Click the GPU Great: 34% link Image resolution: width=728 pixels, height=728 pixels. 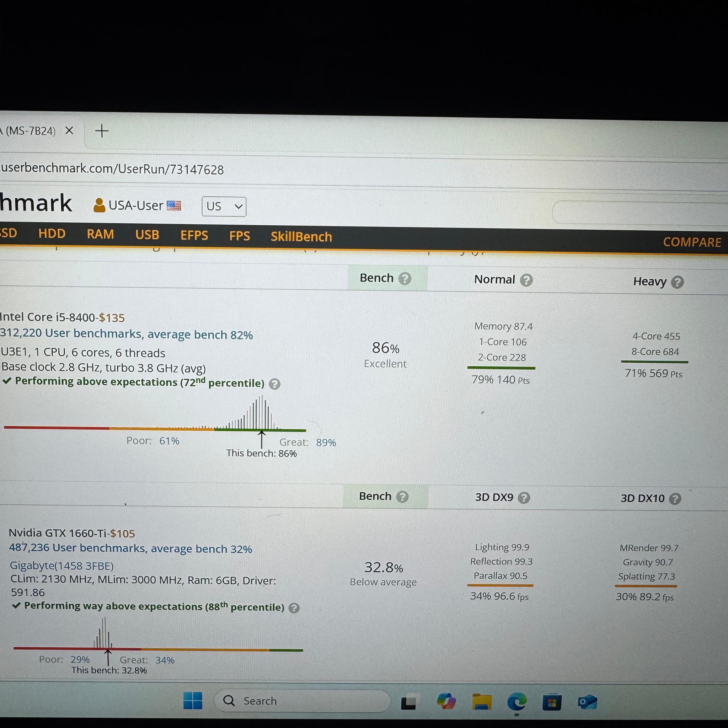coord(147,660)
